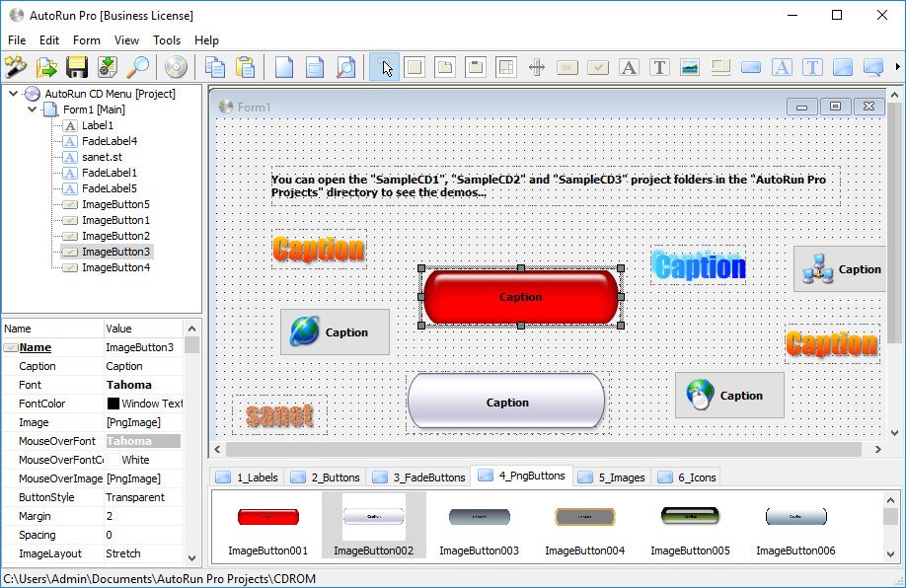Select the OK button component tool

567,67
